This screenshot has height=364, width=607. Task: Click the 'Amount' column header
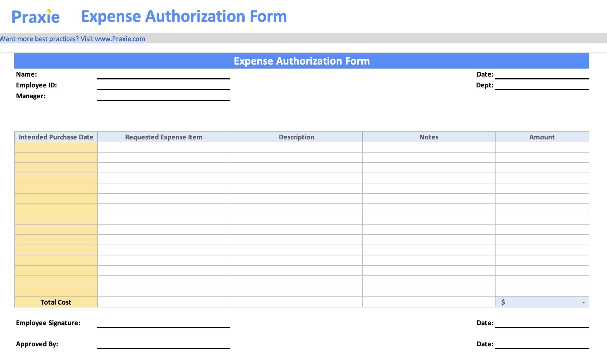(x=542, y=137)
